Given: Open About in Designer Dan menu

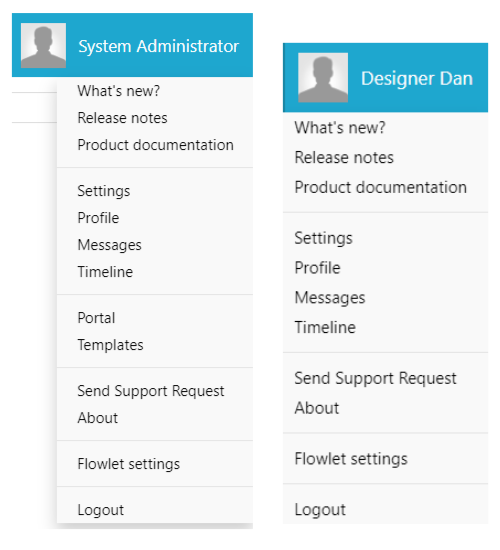Looking at the screenshot, I should click(317, 408).
